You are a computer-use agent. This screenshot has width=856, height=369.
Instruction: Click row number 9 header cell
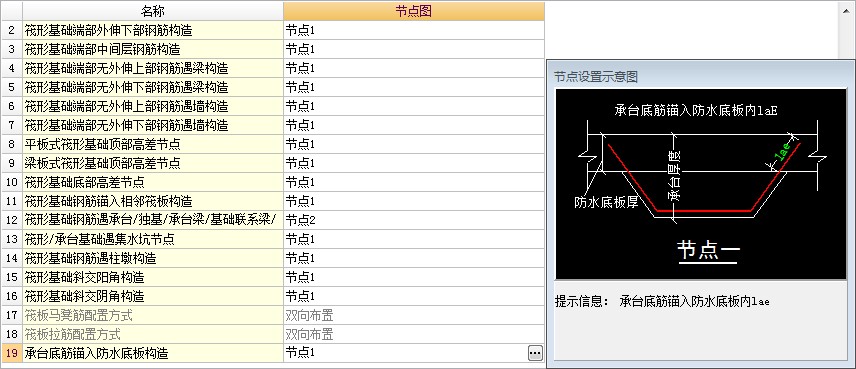[11, 163]
